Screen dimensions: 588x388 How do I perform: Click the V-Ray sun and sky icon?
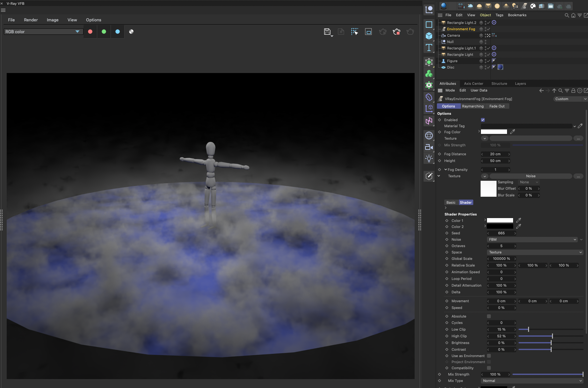coord(470,6)
